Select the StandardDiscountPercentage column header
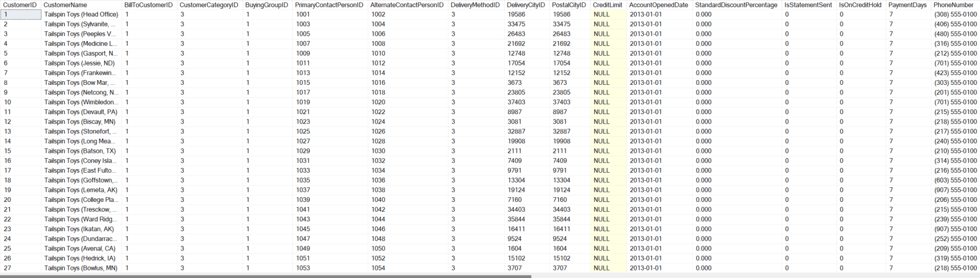Screen dimensions: 980x278 [x=737, y=5]
